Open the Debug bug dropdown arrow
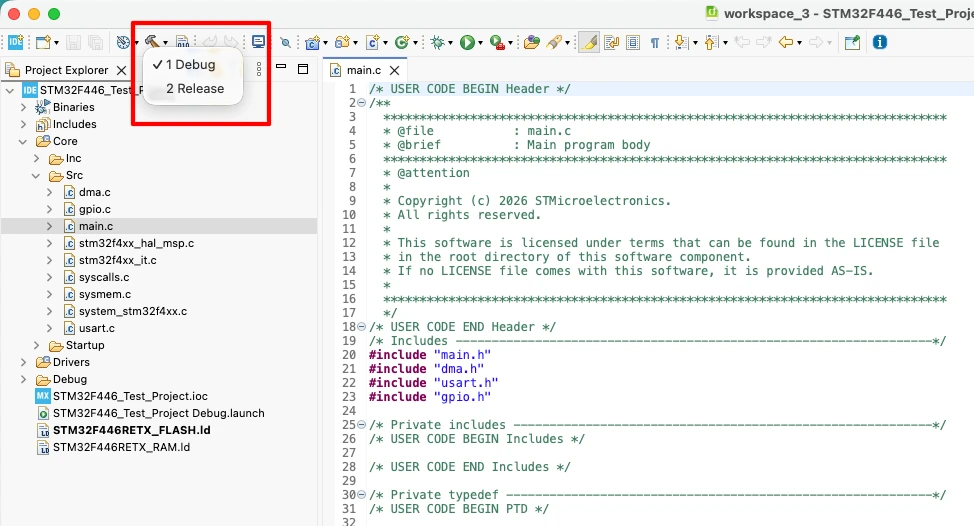Viewport: 974px width, 526px height. click(450, 43)
